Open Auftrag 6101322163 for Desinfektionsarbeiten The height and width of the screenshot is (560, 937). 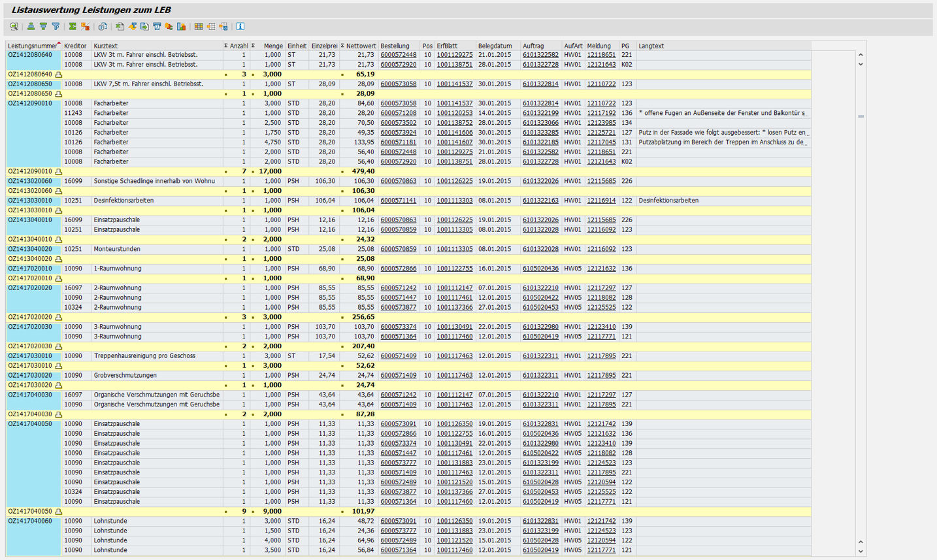coord(540,201)
